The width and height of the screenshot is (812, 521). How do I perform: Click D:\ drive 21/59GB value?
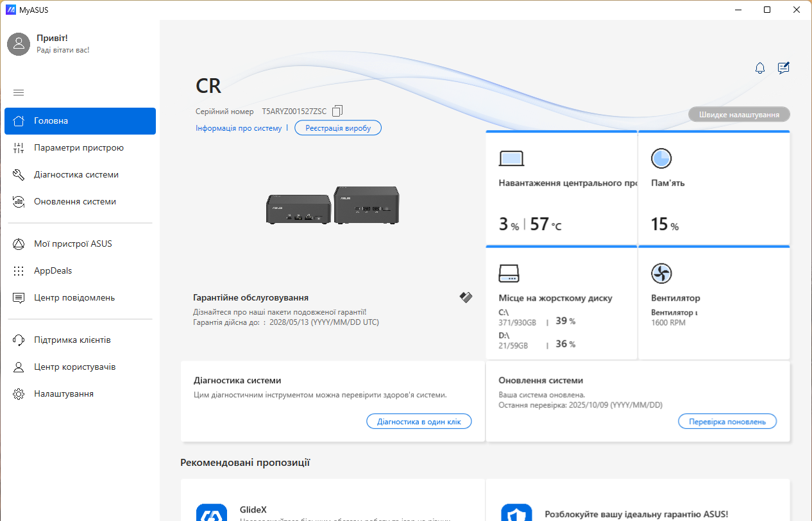click(x=513, y=345)
